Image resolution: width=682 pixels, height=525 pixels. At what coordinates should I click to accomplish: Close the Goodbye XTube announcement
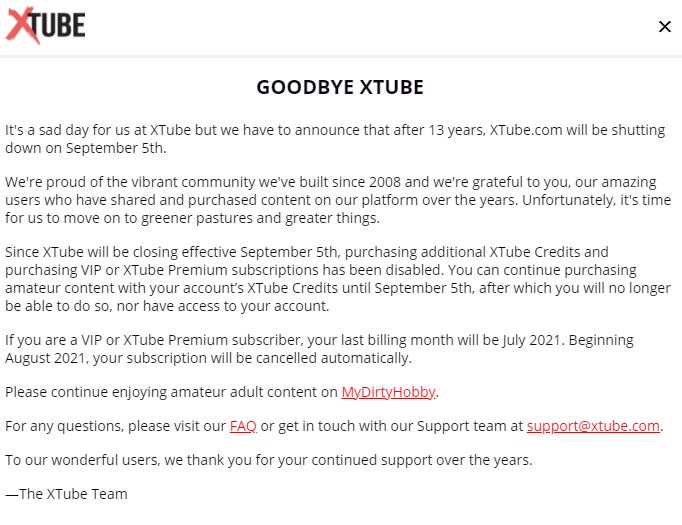click(x=664, y=27)
